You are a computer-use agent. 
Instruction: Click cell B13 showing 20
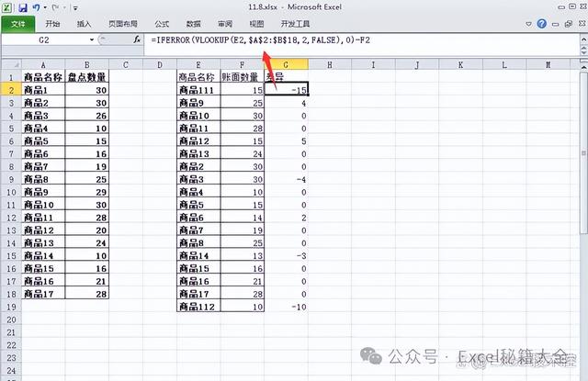pyautogui.click(x=87, y=230)
